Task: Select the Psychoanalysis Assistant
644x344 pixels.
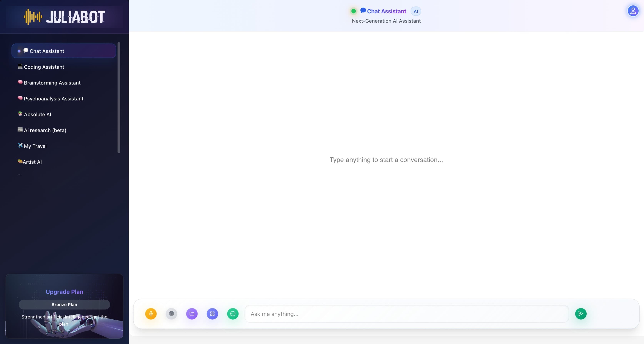Action: click(x=53, y=99)
